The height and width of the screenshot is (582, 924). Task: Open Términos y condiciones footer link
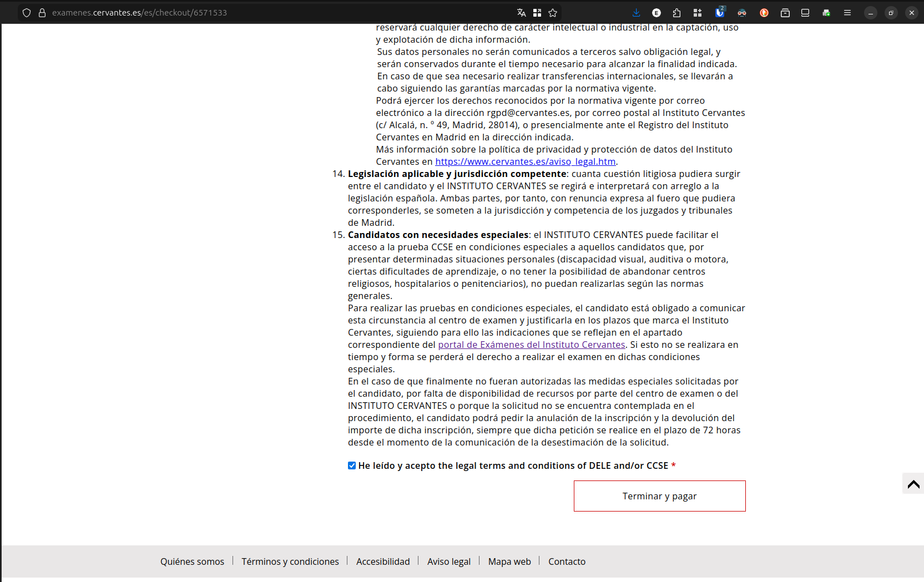[x=290, y=561]
